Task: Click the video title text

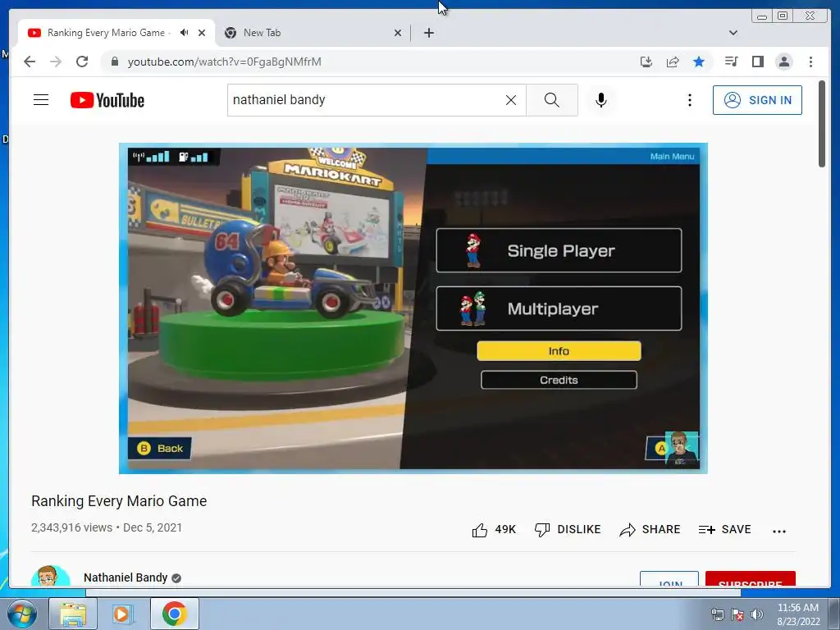Action: [x=119, y=501]
